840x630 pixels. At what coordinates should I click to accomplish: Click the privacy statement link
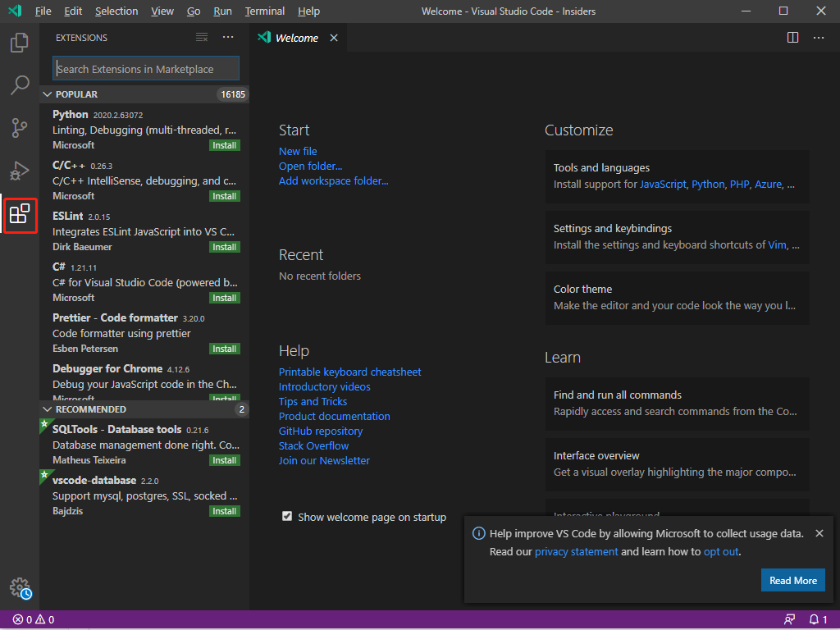coord(577,552)
